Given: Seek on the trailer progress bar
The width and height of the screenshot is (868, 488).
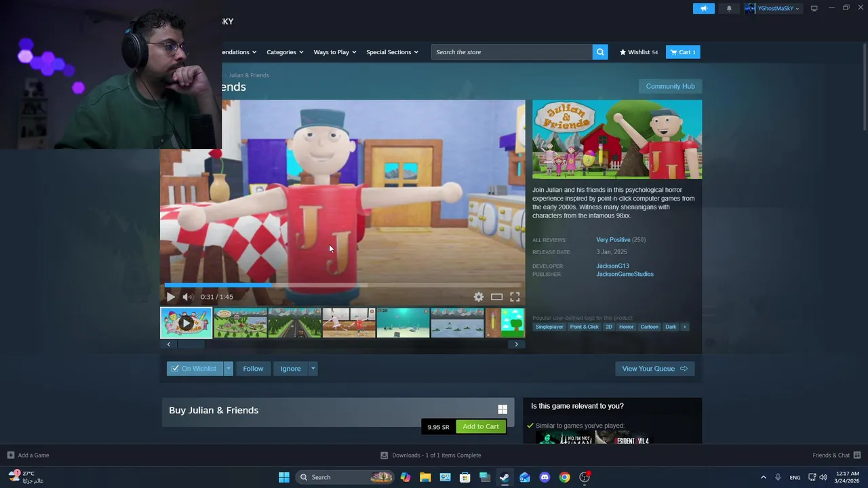Looking at the screenshot, I should 342,285.
